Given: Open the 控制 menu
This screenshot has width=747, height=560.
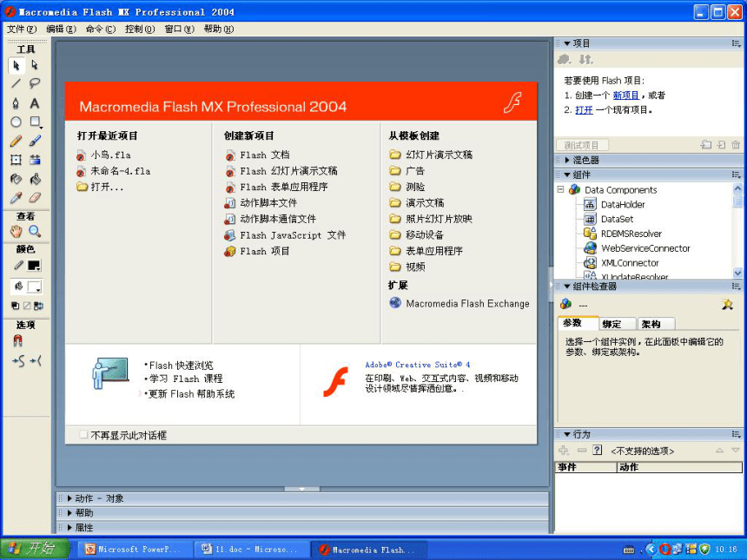Looking at the screenshot, I should [140, 29].
